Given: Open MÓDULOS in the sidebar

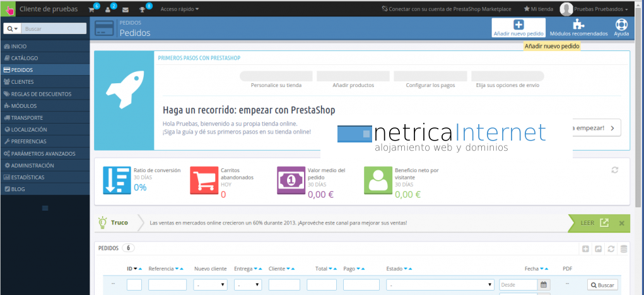Looking at the screenshot, I should point(45,106).
